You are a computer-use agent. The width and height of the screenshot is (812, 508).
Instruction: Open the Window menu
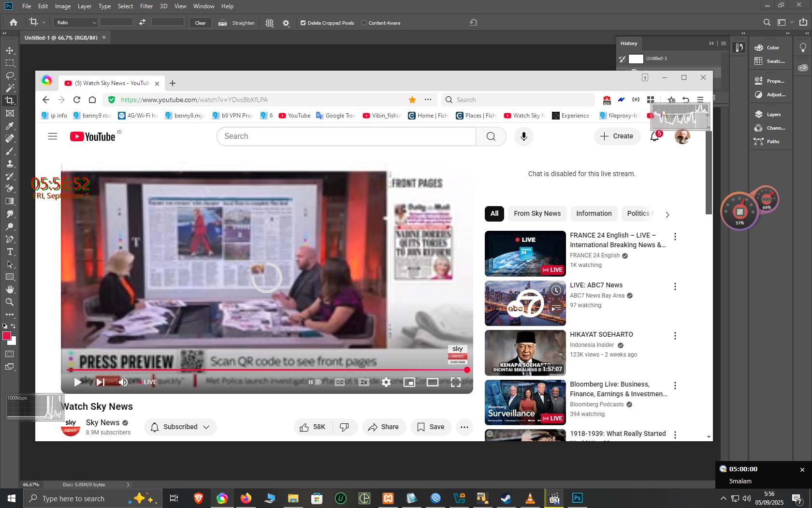tap(204, 6)
